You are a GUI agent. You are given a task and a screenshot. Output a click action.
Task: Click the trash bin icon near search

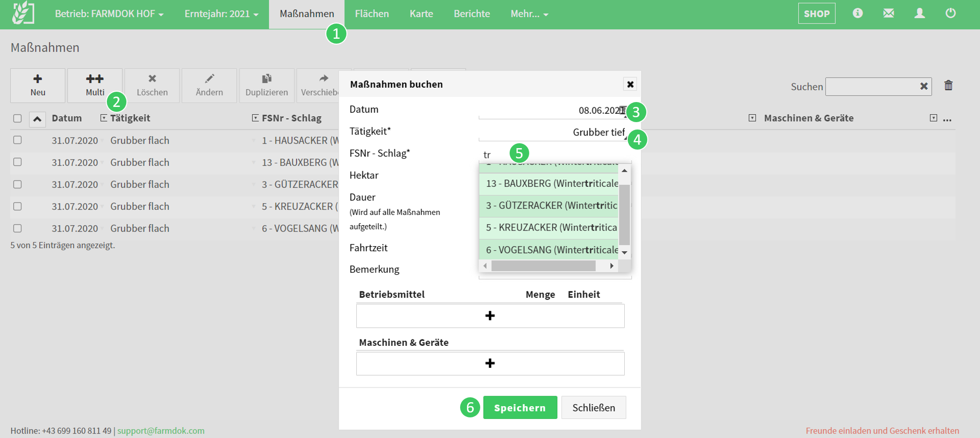[949, 86]
